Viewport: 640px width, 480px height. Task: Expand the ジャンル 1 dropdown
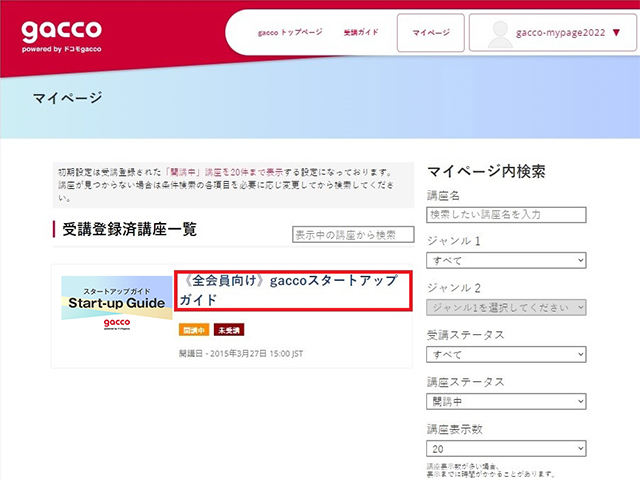(x=505, y=261)
